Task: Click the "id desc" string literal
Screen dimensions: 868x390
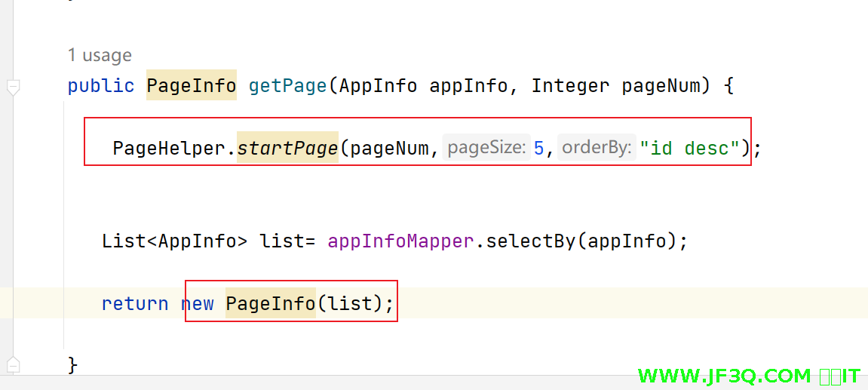Action: [689, 148]
